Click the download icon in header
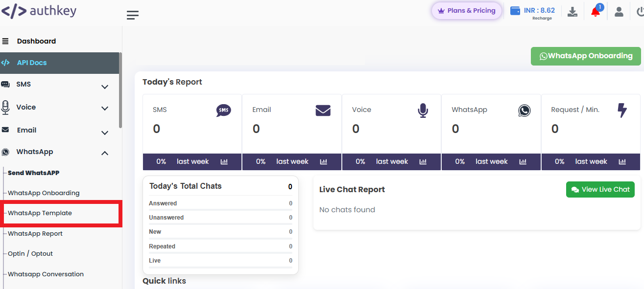The height and width of the screenshot is (289, 644). [572, 12]
